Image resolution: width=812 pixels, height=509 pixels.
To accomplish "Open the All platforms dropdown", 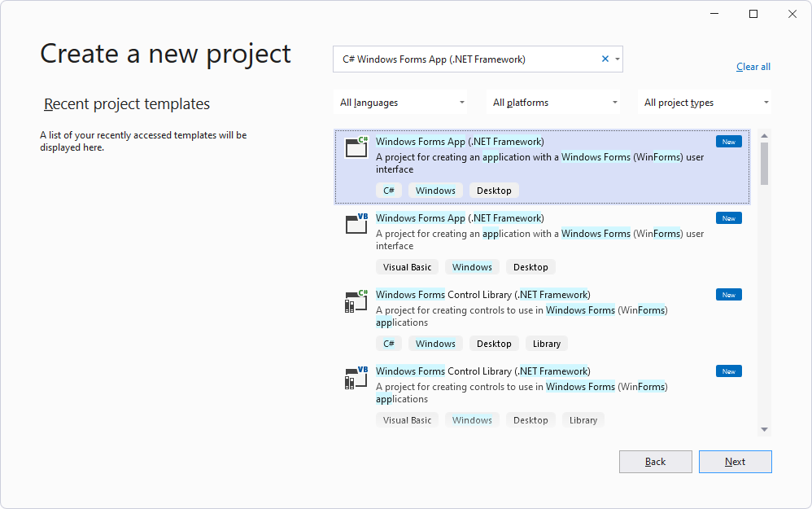I will click(553, 102).
